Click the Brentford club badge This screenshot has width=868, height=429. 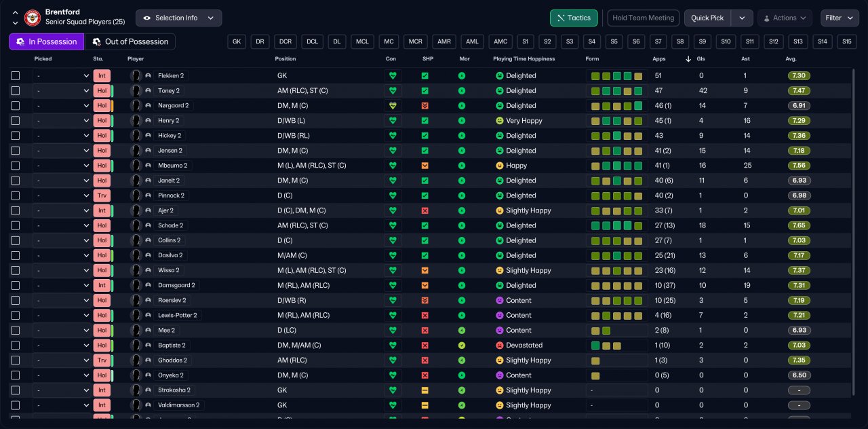tap(32, 18)
